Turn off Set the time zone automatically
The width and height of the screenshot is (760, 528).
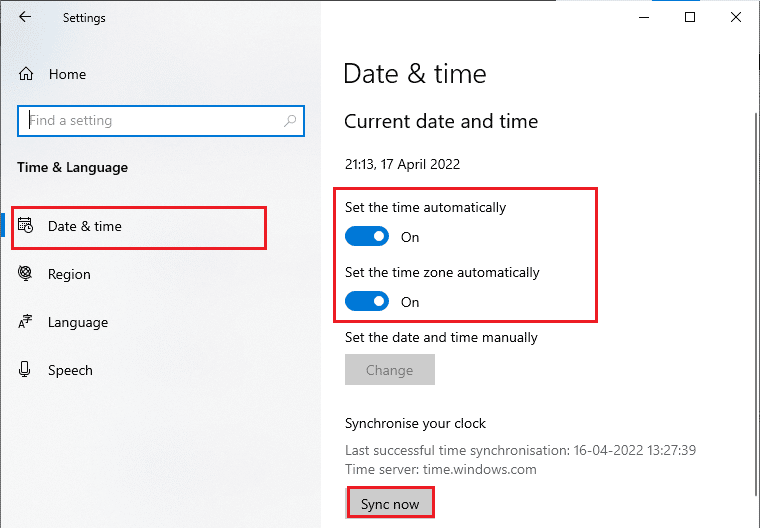pyautogui.click(x=367, y=302)
